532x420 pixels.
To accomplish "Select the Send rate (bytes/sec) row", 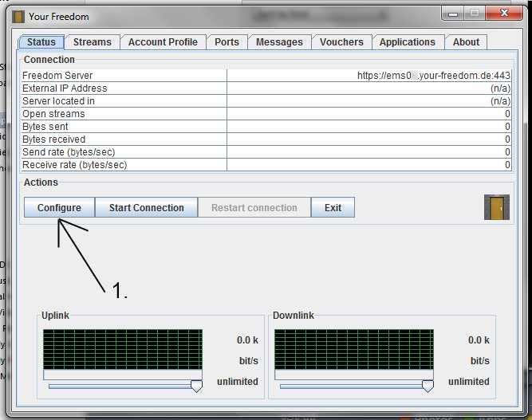I will point(266,152).
